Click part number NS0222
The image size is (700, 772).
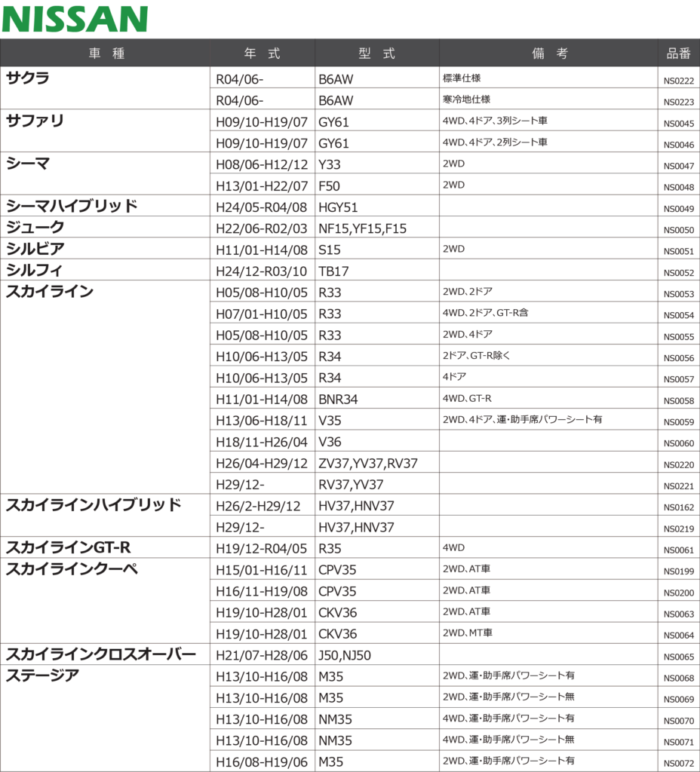tap(678, 81)
